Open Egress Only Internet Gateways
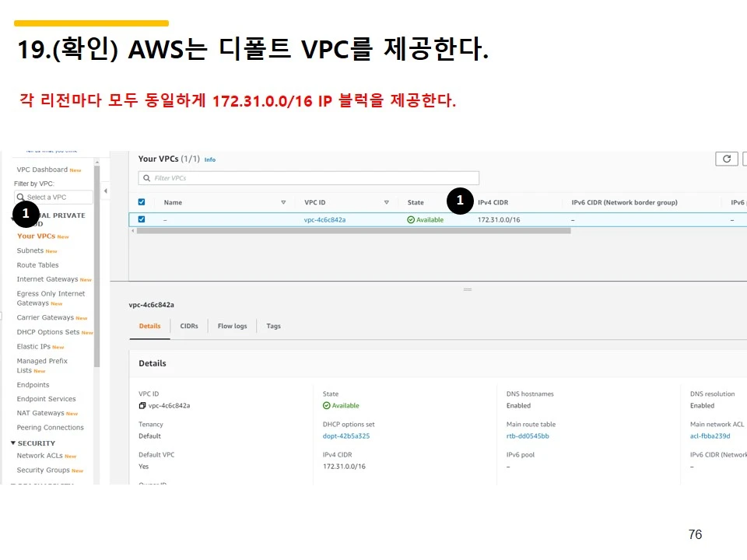 (51, 298)
